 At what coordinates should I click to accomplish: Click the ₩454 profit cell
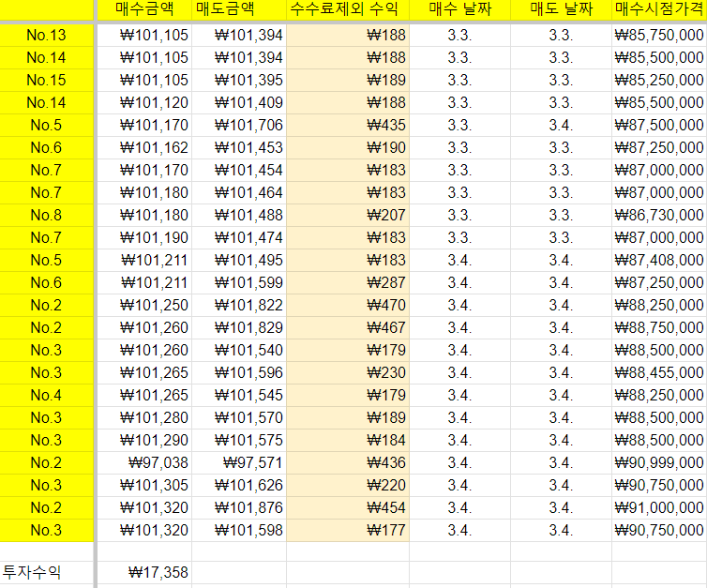point(348,507)
